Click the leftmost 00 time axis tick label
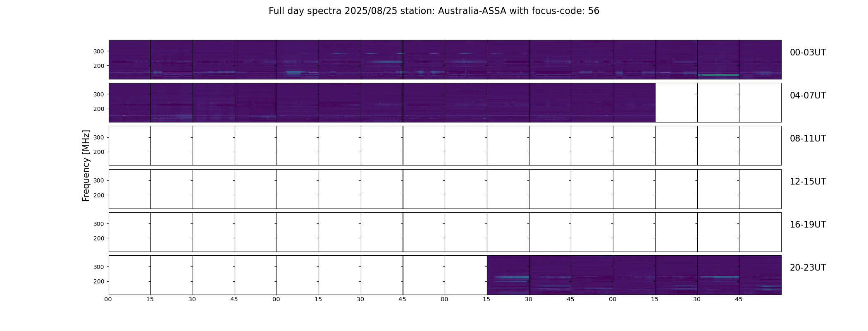This screenshot has width=868, height=331. [x=108, y=300]
